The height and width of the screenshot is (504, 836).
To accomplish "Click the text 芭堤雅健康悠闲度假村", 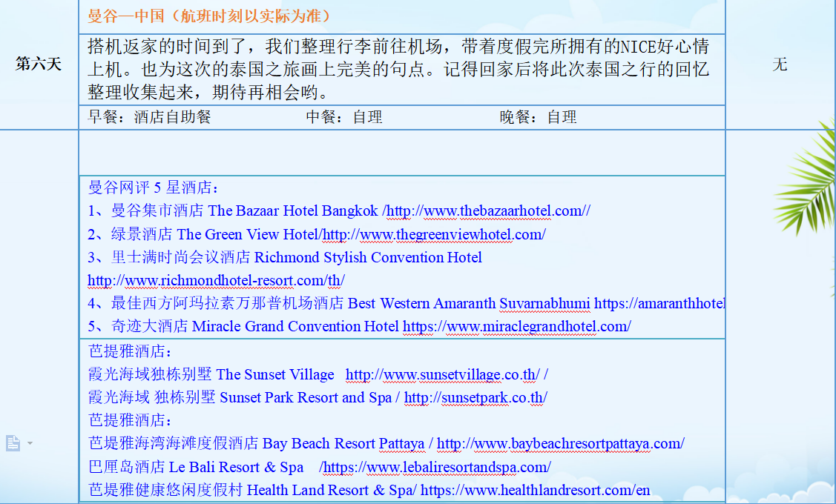I will click(165, 490).
